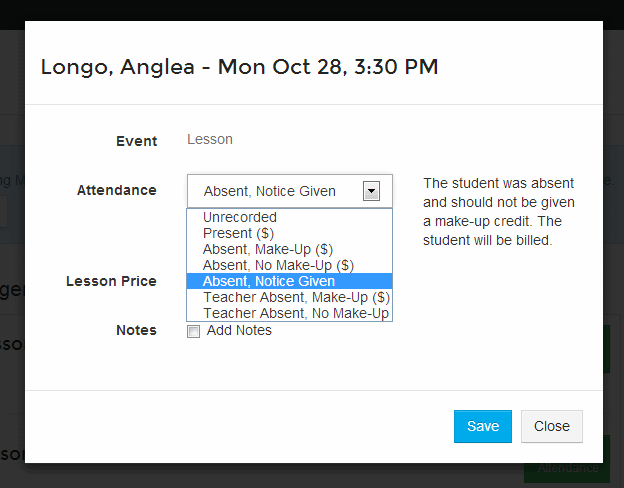The width and height of the screenshot is (624, 488).
Task: Click the Add Notes label text
Action: [239, 330]
